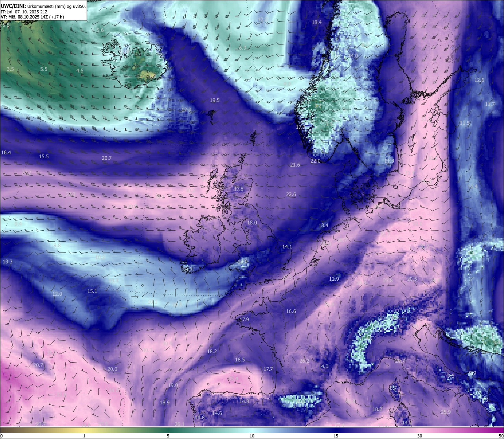
Task: Click the 14.2 value near Sardinia
Action: pos(407,422)
